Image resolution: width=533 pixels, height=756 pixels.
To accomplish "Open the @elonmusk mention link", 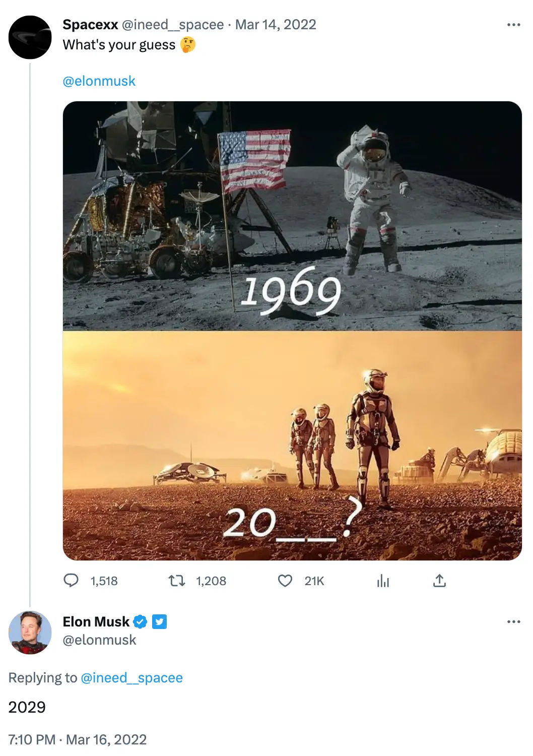I will tap(99, 81).
